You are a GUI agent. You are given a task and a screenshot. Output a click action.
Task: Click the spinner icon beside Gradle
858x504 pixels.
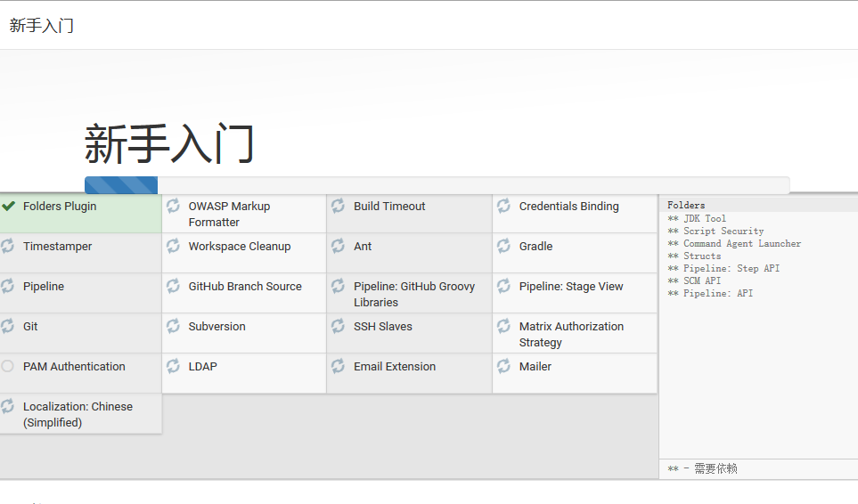coord(503,246)
